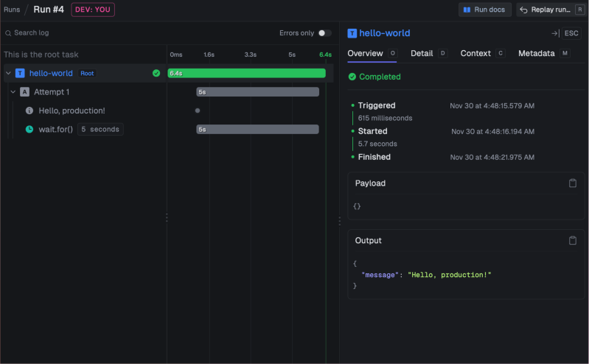Switch to the Detail tab

click(422, 53)
